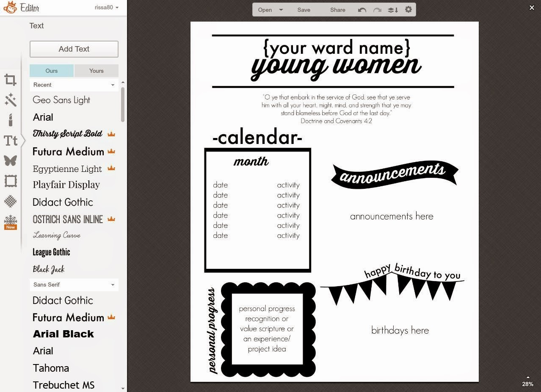
Task: Choose Didact Gothic in the Recent list
Action: pos(63,202)
